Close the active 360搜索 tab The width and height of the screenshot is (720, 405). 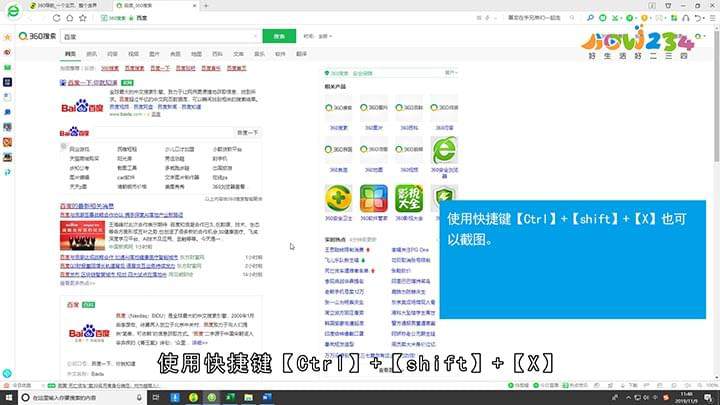[x=194, y=6]
